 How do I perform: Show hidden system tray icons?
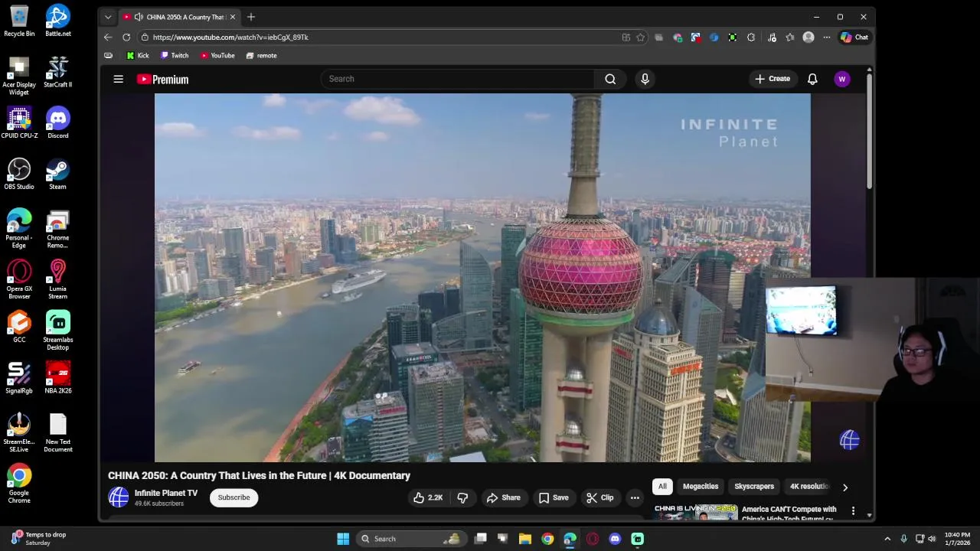[x=887, y=539]
